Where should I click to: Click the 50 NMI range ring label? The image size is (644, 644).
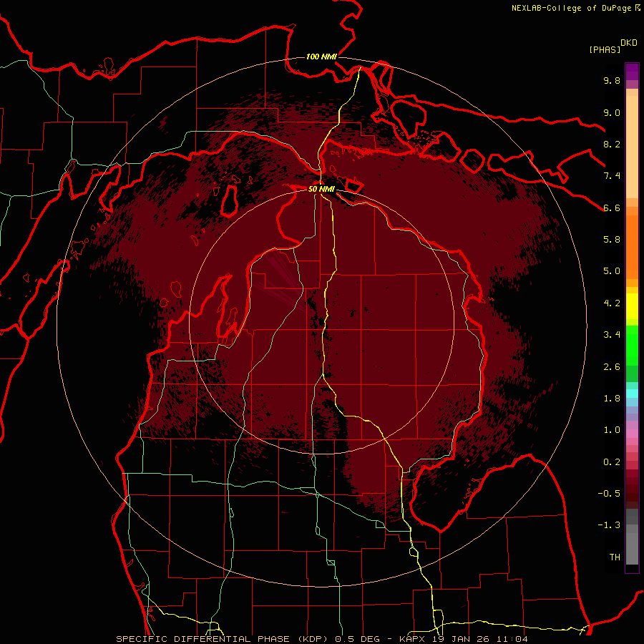(321, 189)
